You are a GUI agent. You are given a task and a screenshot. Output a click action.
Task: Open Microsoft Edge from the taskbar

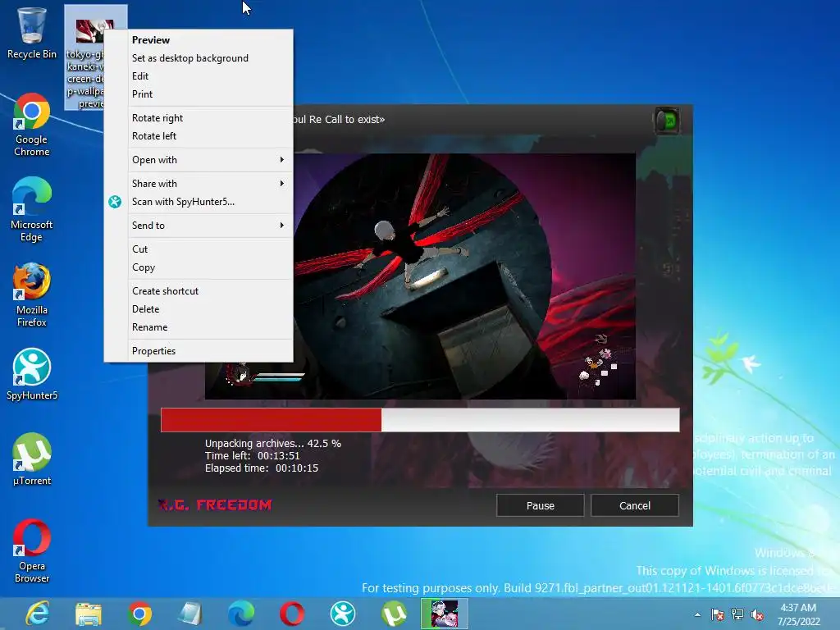click(x=241, y=614)
